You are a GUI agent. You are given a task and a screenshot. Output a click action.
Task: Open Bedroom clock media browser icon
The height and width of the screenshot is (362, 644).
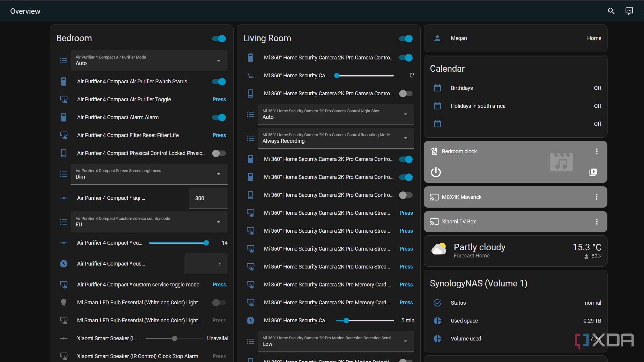593,172
